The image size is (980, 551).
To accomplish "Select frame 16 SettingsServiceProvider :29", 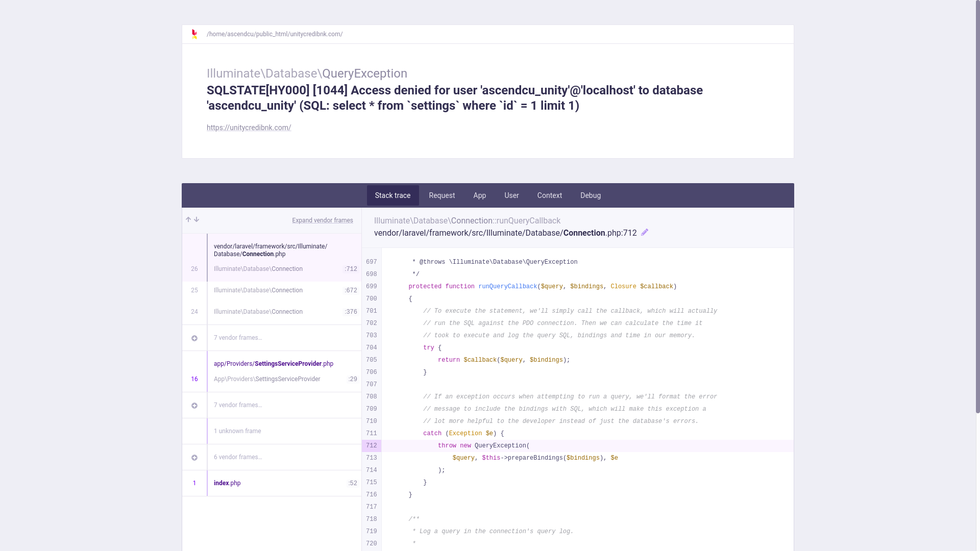I will [272, 371].
